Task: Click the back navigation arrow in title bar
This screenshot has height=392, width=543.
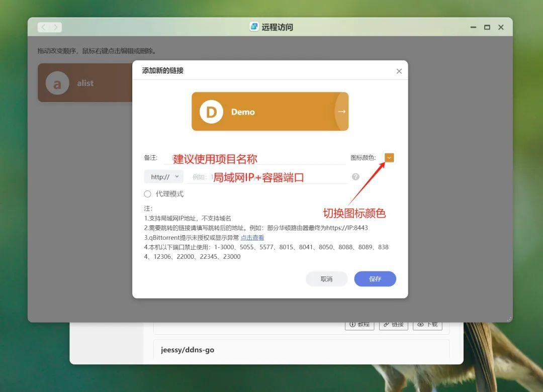Action: [44, 27]
